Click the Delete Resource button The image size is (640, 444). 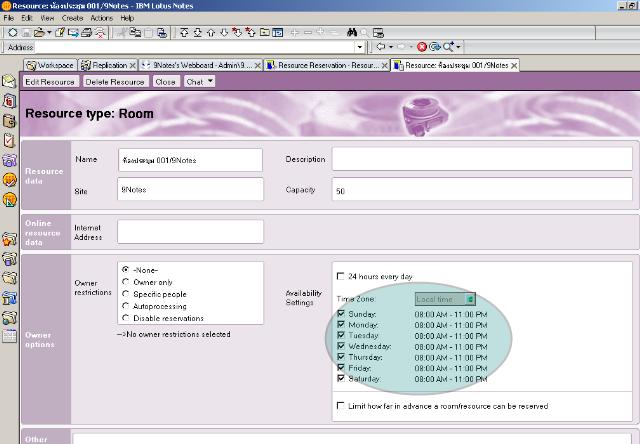pyautogui.click(x=116, y=82)
